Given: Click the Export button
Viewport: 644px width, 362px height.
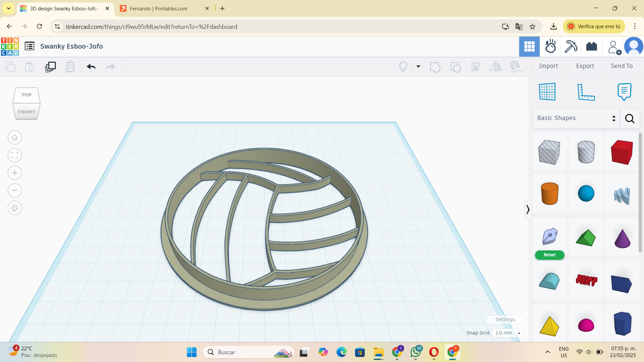Looking at the screenshot, I should pos(585,66).
